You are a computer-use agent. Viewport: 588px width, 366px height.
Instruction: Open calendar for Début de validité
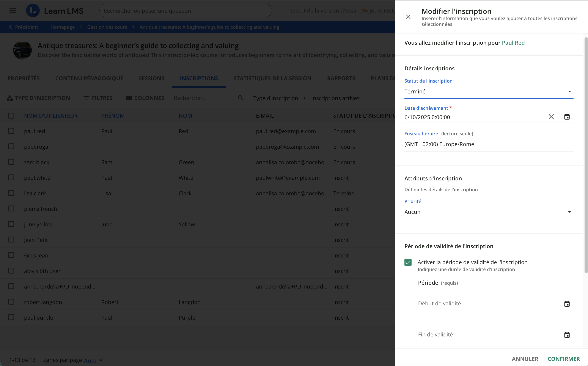point(567,304)
